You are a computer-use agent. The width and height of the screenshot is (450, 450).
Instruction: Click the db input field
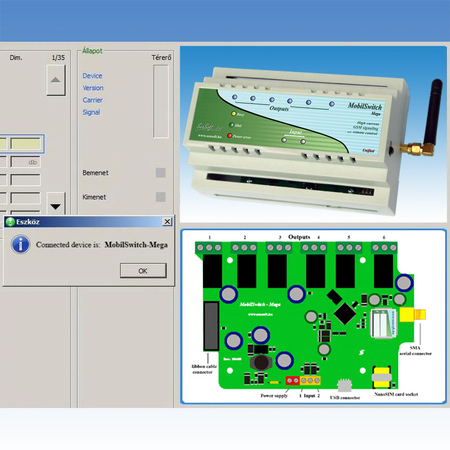click(x=26, y=162)
